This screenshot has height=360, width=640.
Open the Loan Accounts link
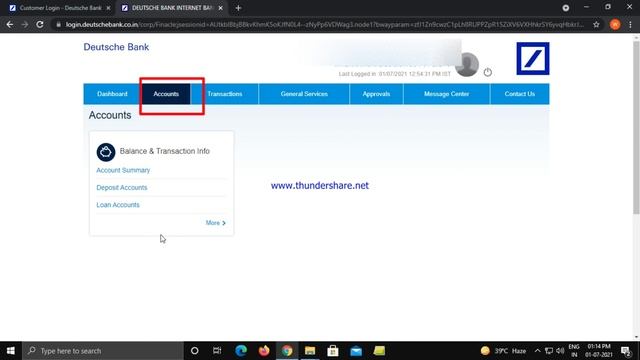tap(118, 205)
